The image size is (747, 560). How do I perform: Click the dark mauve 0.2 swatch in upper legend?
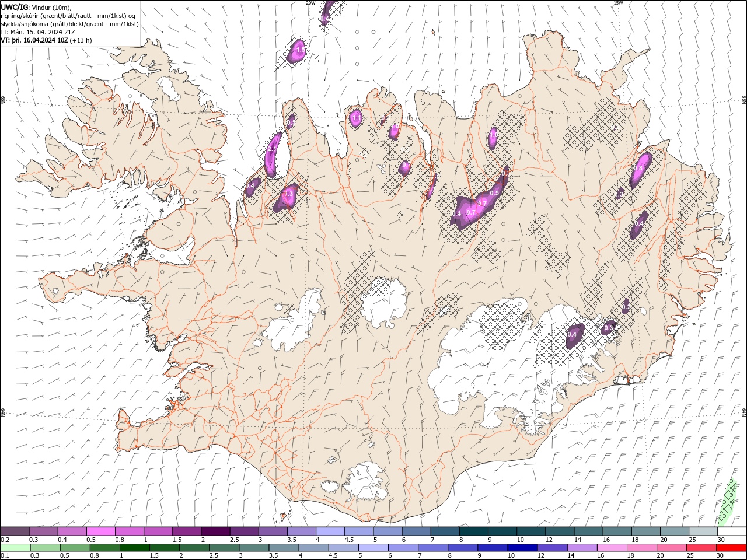[15, 531]
